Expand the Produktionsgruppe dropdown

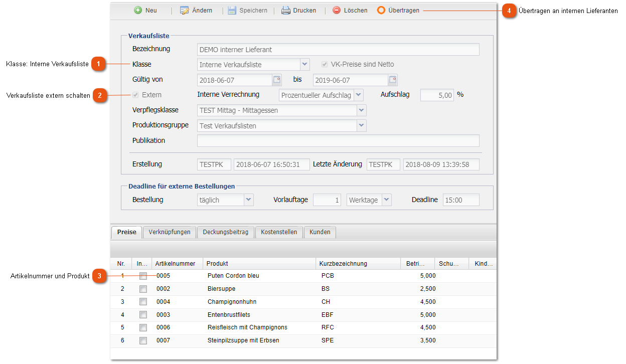(x=362, y=126)
